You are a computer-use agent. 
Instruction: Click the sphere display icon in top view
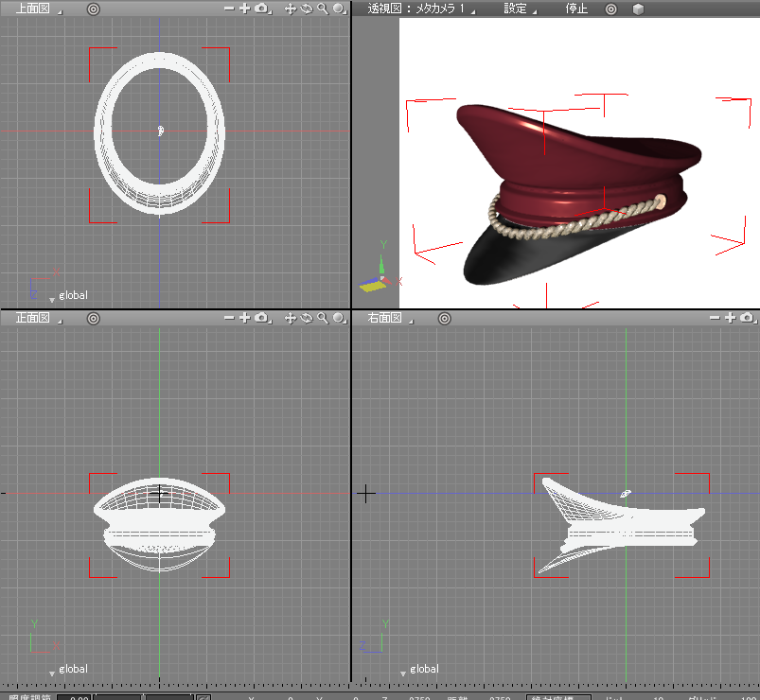point(339,9)
